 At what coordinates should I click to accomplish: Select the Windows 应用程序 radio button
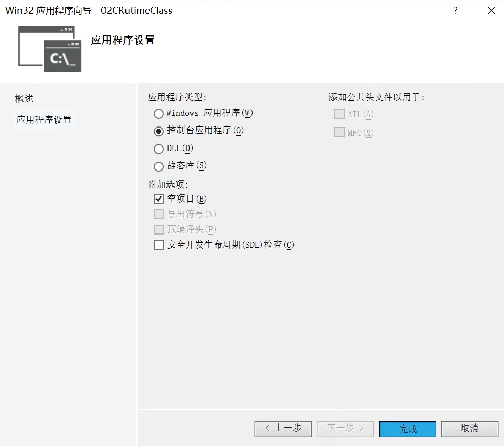point(158,114)
